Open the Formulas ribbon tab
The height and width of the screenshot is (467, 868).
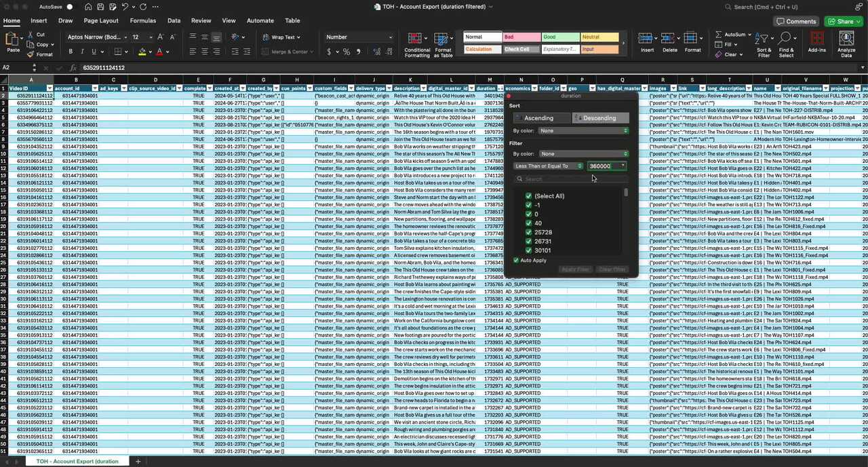(143, 21)
